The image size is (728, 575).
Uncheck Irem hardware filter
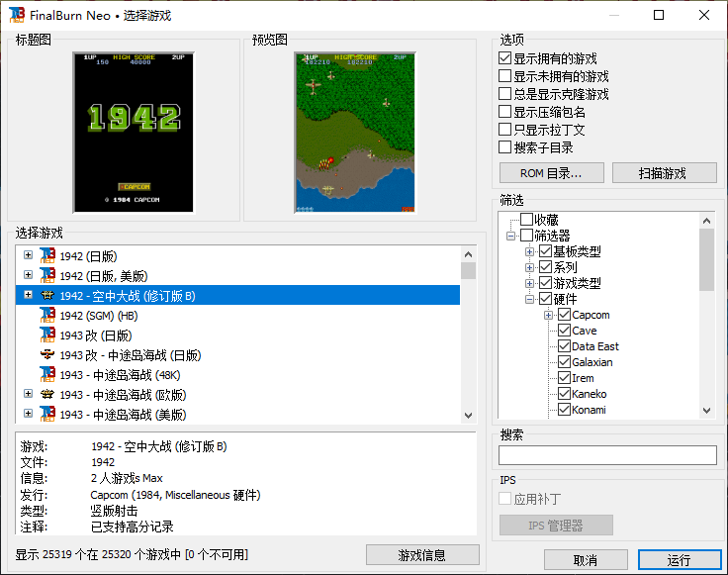point(564,378)
